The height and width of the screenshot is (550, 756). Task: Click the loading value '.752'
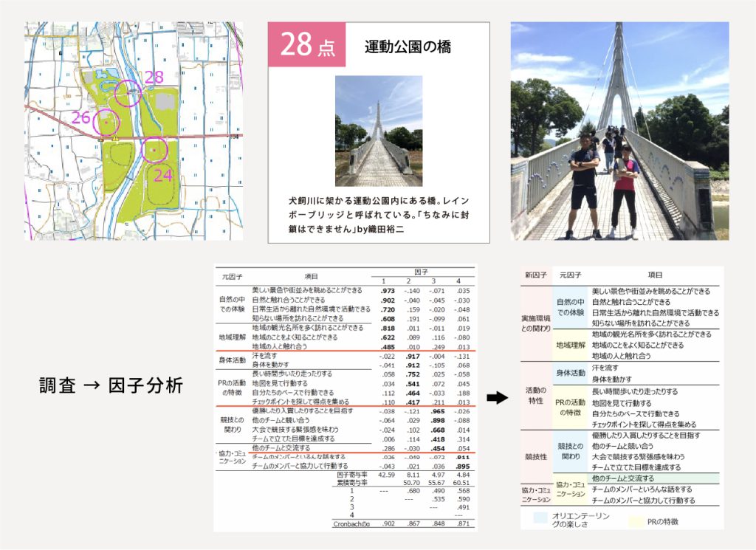click(x=413, y=374)
